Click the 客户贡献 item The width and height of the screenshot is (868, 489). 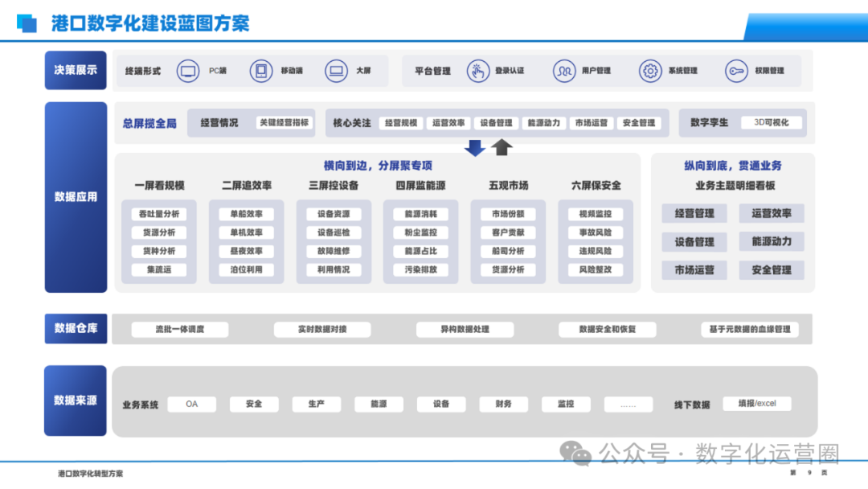tap(508, 232)
